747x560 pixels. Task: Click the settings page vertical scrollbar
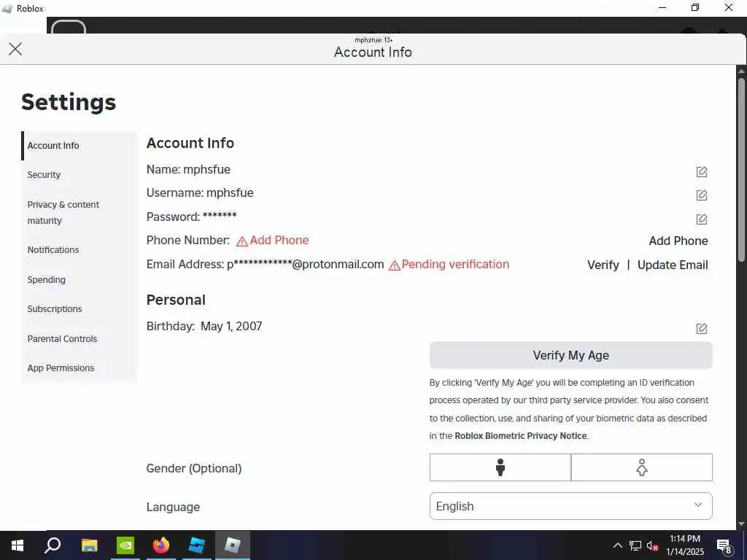(x=741, y=169)
